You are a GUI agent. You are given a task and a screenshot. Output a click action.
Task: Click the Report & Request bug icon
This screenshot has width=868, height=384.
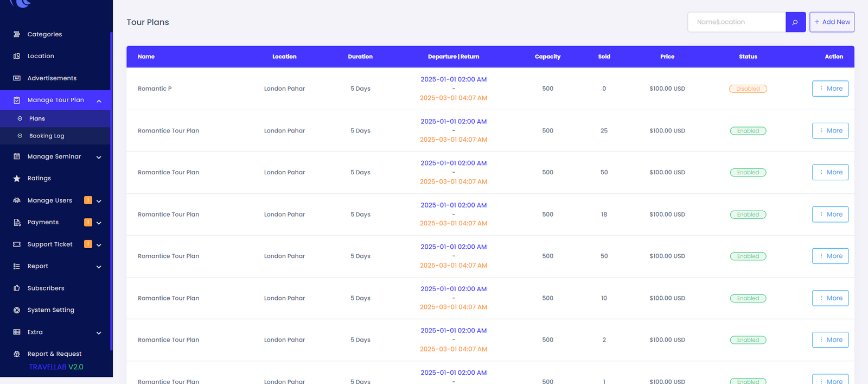click(x=17, y=354)
